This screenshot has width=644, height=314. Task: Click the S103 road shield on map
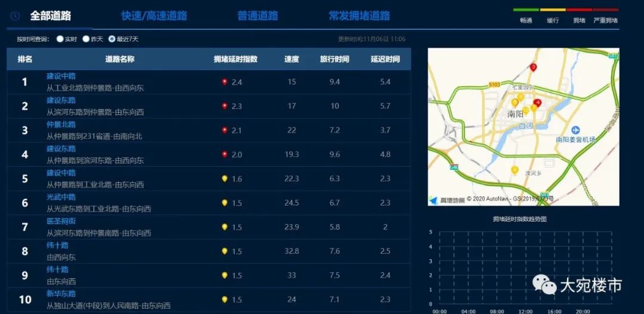pos(494,85)
